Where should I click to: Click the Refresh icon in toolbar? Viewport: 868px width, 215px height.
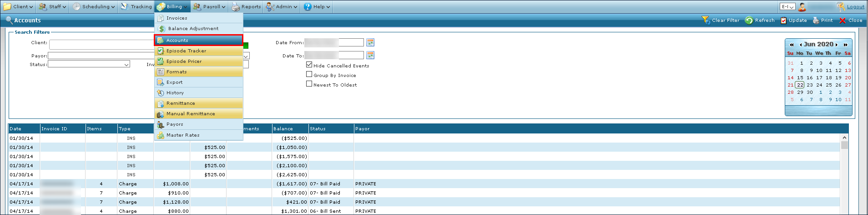[x=749, y=20]
